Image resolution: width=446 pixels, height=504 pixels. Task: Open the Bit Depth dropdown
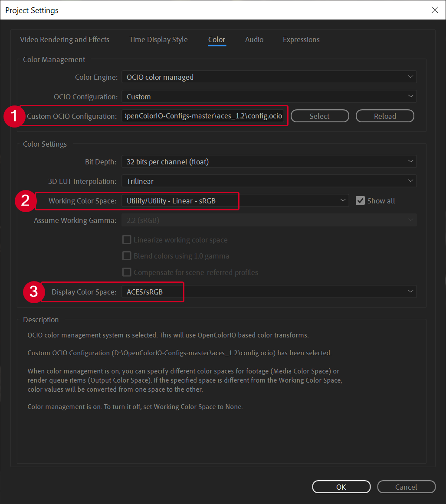269,162
